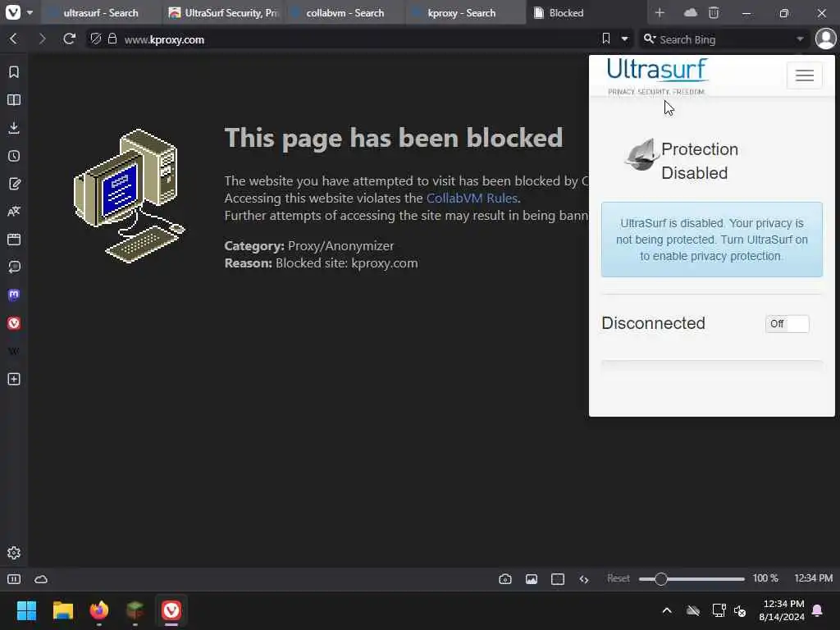The height and width of the screenshot is (630, 840).
Task: Follow the CollabVM Rules link
Action: coord(472,199)
